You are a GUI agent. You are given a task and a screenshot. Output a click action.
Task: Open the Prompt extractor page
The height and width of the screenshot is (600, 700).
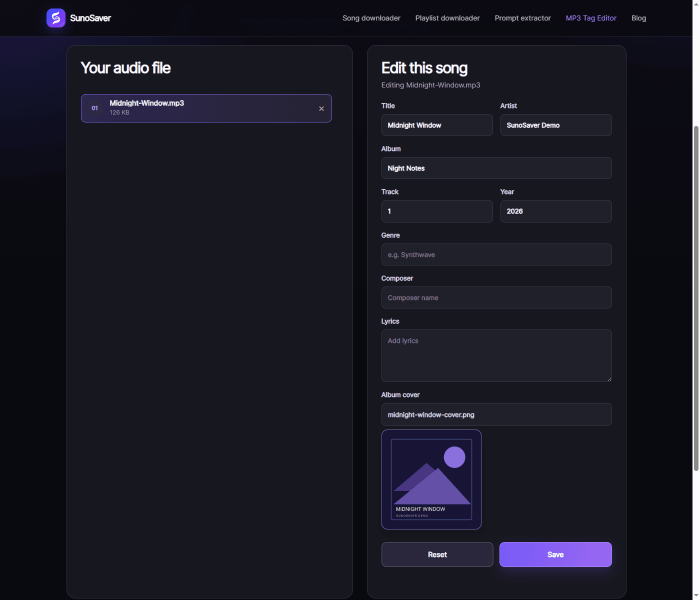523,18
